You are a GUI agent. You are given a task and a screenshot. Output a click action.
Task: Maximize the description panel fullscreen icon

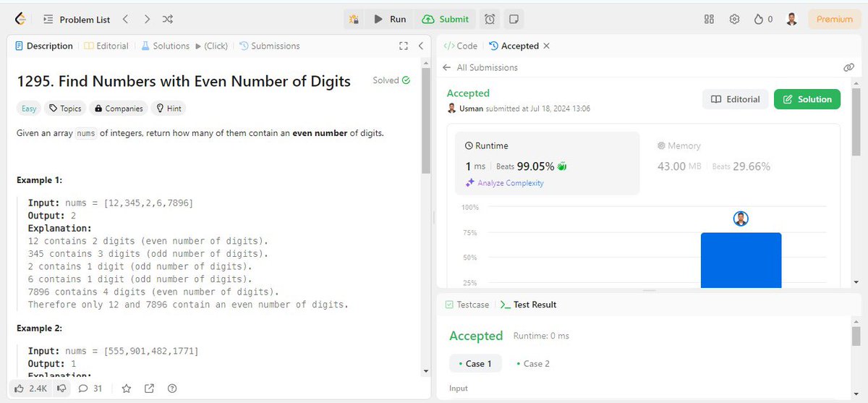[x=404, y=46]
